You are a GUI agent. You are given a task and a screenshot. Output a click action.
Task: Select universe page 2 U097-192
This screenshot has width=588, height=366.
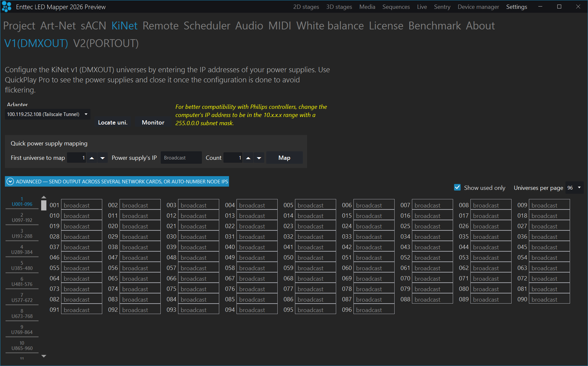click(22, 218)
